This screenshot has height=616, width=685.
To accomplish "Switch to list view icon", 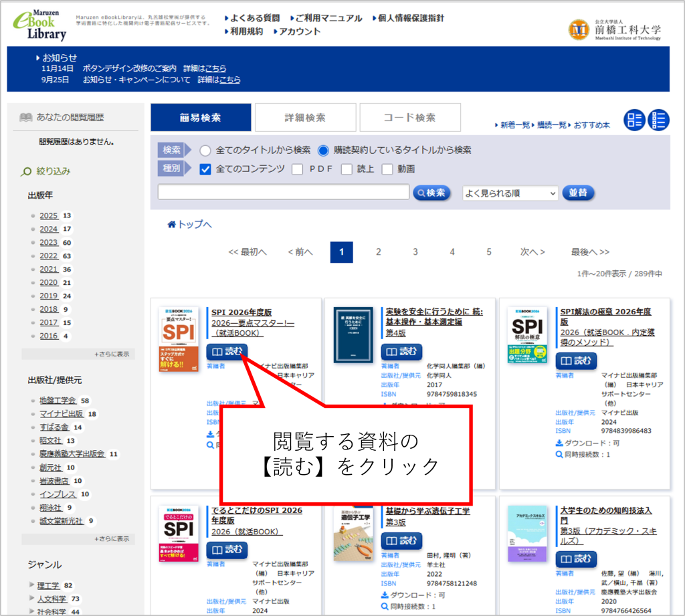I will point(659,120).
